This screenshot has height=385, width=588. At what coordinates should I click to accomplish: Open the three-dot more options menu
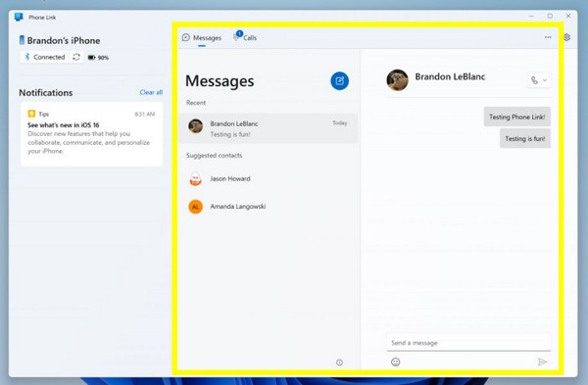tap(548, 37)
